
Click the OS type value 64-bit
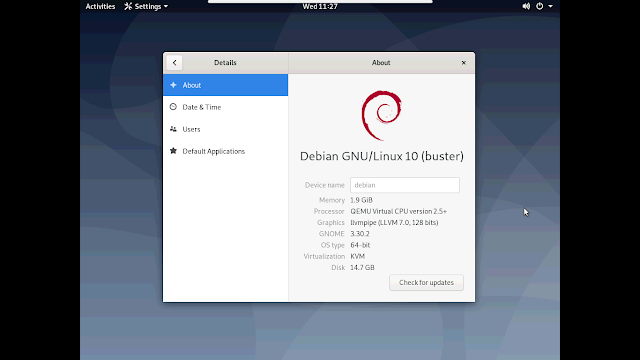(x=360, y=245)
